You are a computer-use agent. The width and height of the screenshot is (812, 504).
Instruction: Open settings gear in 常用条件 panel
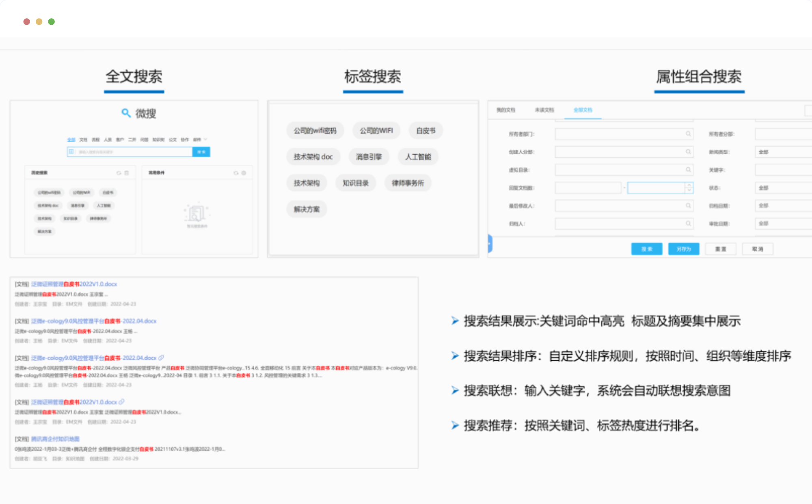(244, 173)
